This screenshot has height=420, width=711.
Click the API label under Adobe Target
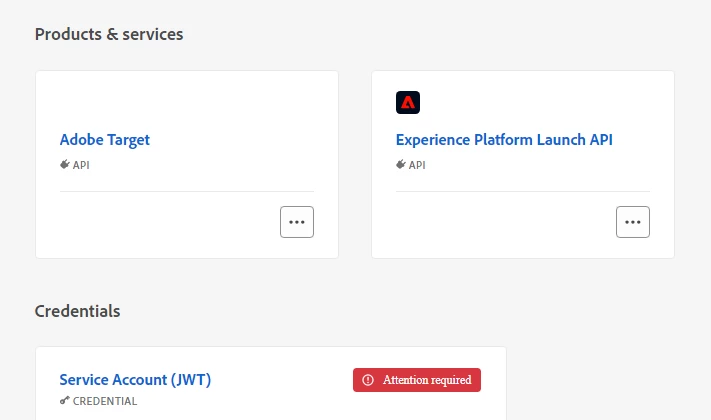coord(81,165)
